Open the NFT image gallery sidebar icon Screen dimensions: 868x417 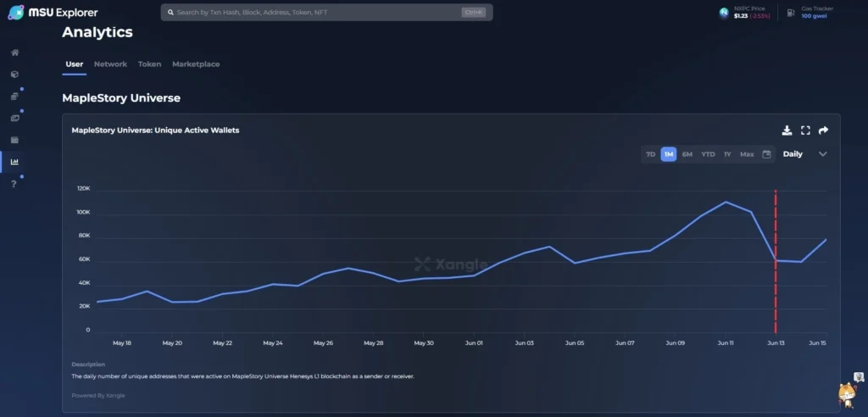click(15, 118)
